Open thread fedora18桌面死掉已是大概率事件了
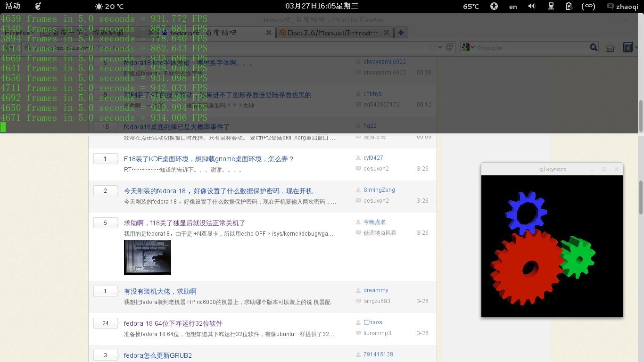Image resolution: width=644 pixels, height=362 pixels. (177, 127)
